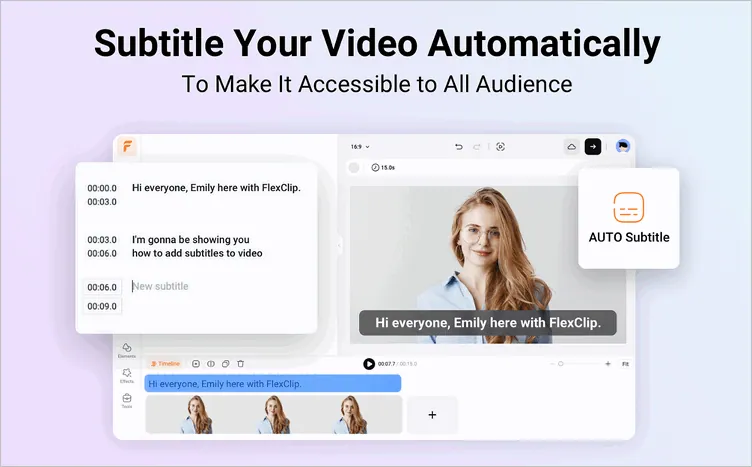
Task: Open the Effects sidebar tool
Action: 127,375
